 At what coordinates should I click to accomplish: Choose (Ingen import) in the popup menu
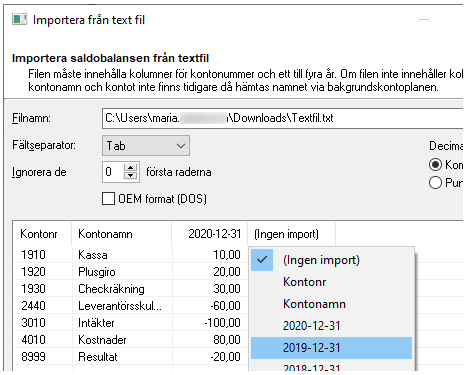click(x=331, y=260)
